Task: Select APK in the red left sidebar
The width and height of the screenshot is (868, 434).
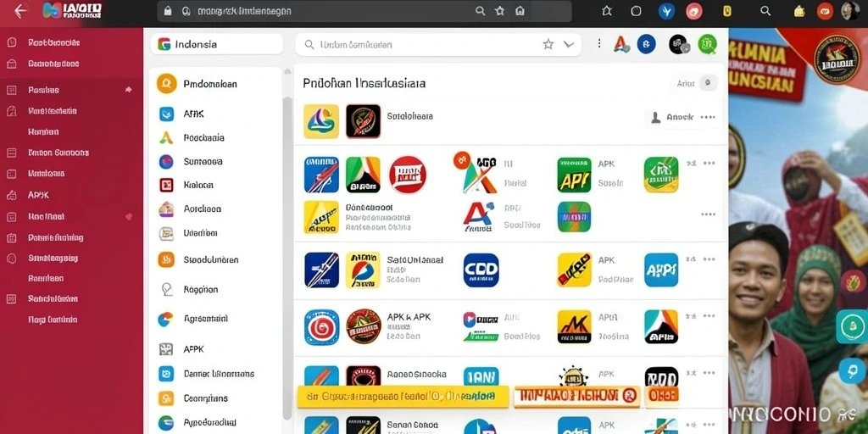Action: click(x=39, y=195)
